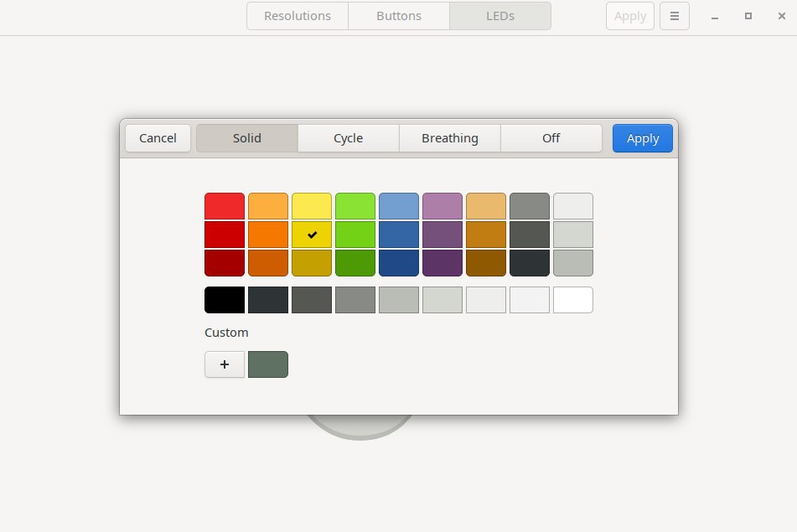Close the window
This screenshot has height=532, width=797.
click(x=782, y=16)
